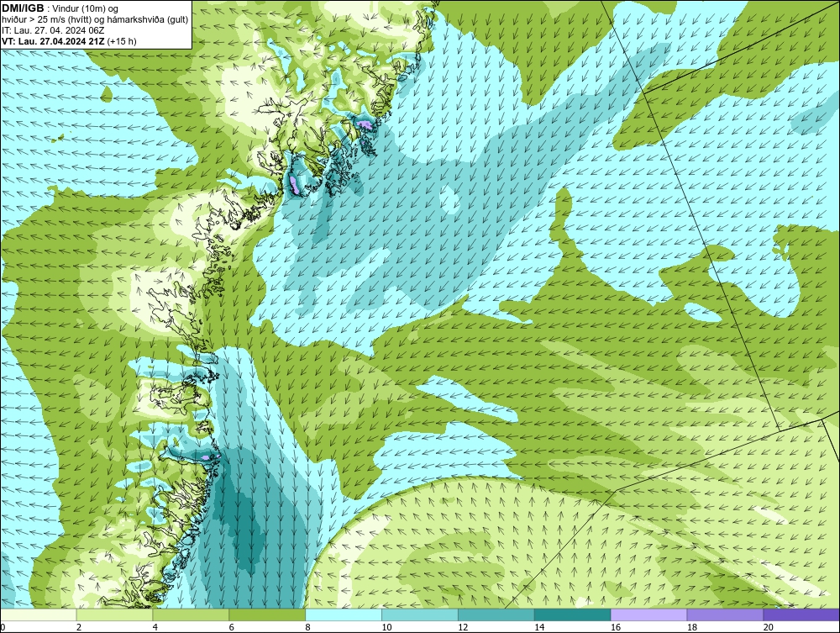Select the above 20 m/s violet swatch
Screen dimensions: 840x633
click(x=801, y=615)
